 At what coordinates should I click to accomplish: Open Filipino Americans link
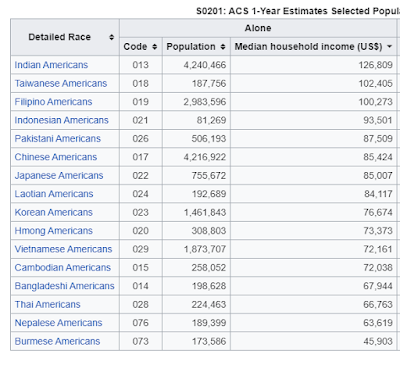coord(53,102)
